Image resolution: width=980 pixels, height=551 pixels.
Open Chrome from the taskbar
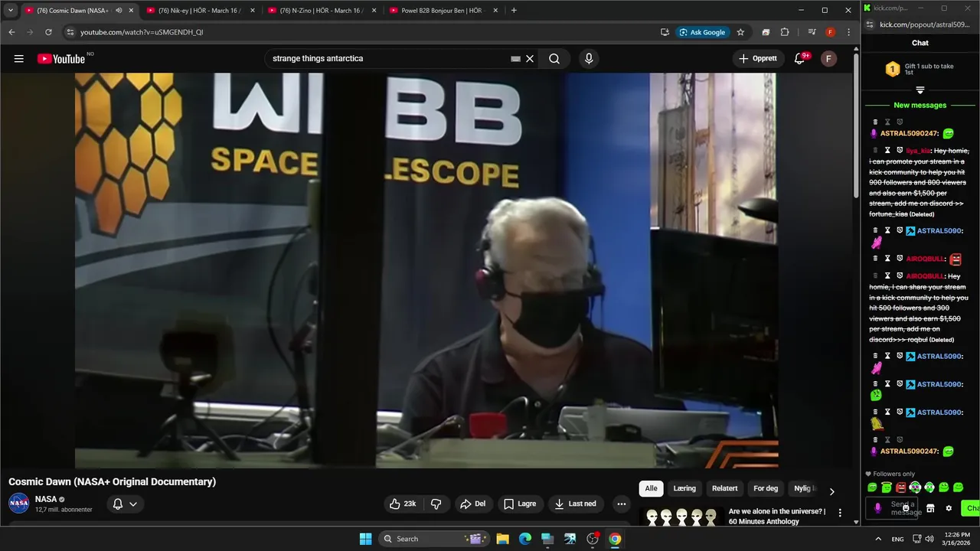(615, 539)
